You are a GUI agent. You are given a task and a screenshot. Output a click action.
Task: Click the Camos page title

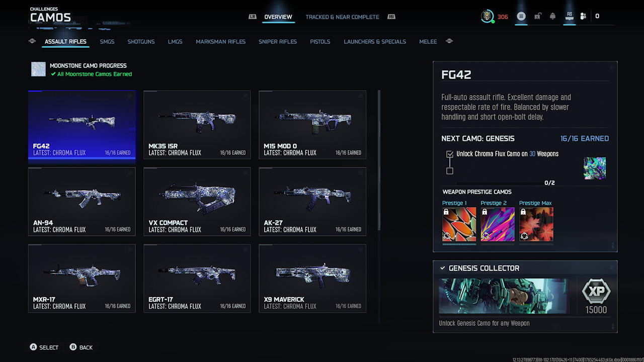[50, 18]
